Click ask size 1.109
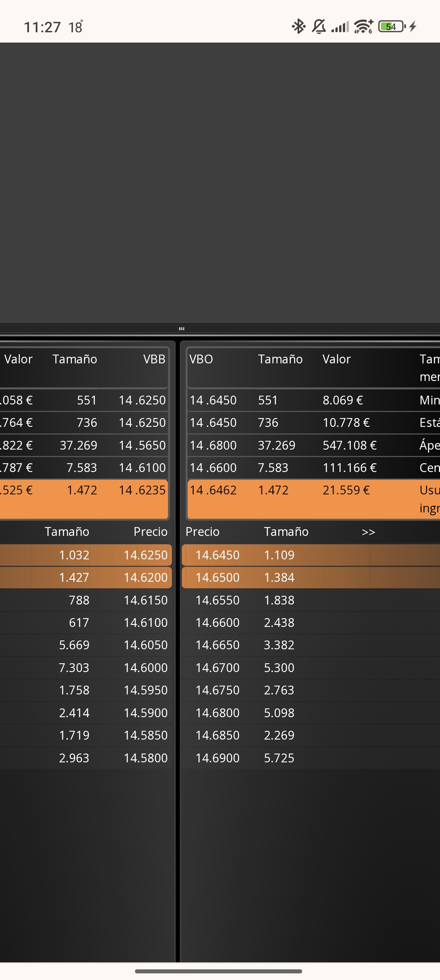Screen dimensions: 440x980 point(279,555)
